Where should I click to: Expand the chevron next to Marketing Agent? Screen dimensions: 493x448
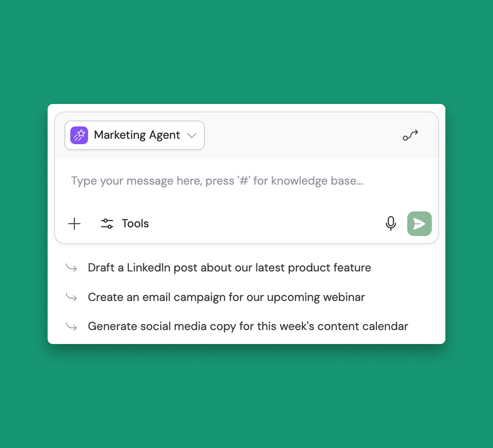pos(192,136)
